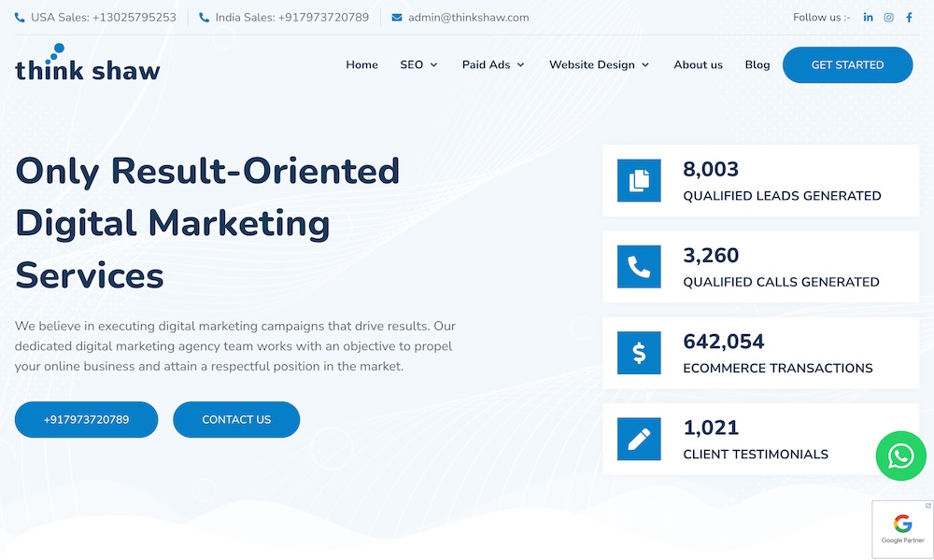Open the Facebook social icon

tap(909, 18)
